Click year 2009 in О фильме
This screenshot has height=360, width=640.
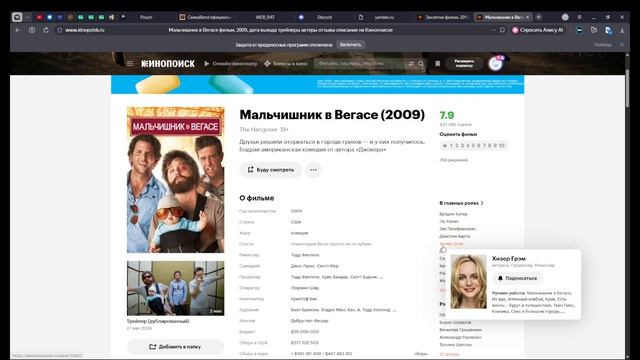tap(296, 211)
